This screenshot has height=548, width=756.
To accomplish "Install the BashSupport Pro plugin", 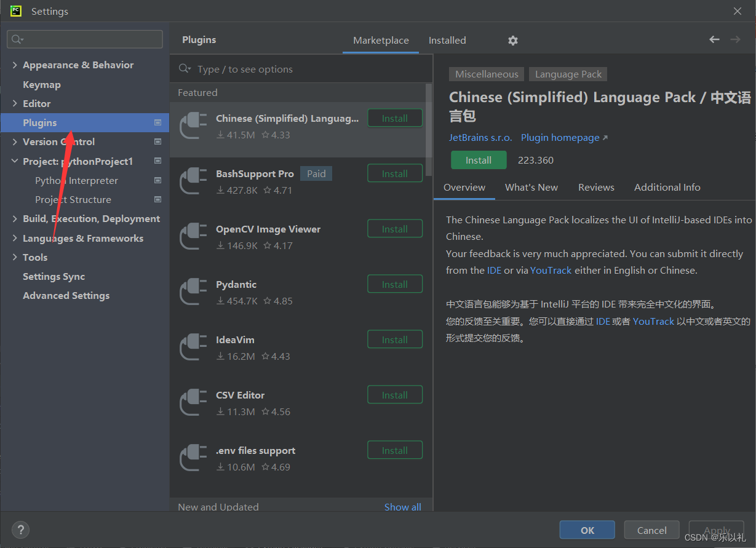I will (395, 173).
